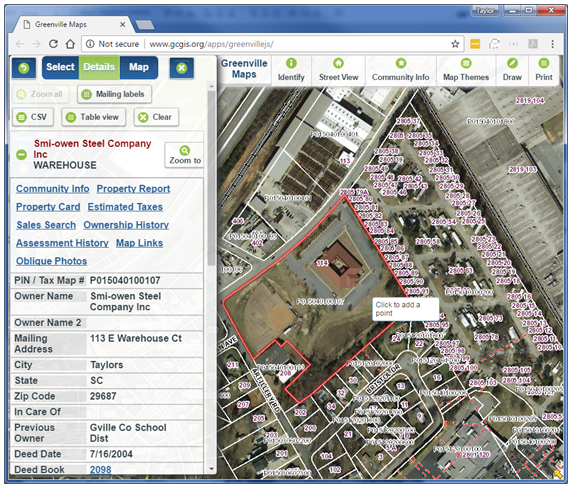This screenshot has height=487, width=571.
Task: Open Sales Search link
Action: point(46,225)
